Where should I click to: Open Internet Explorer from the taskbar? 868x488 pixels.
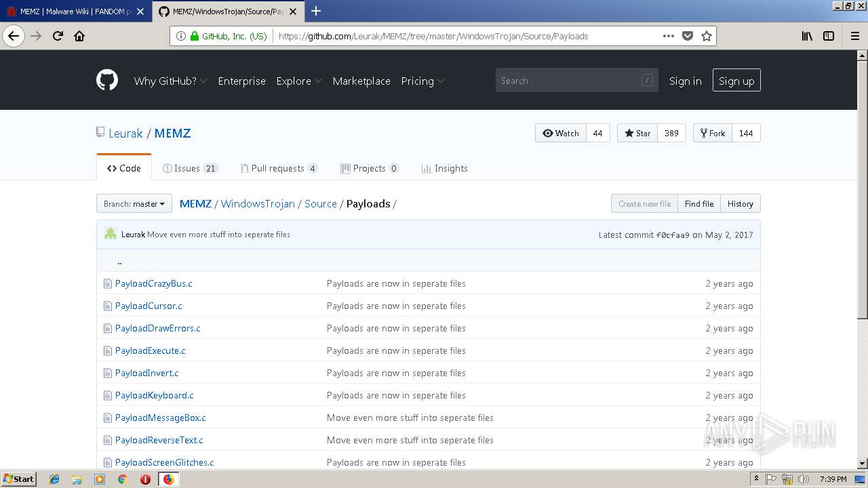[x=54, y=479]
